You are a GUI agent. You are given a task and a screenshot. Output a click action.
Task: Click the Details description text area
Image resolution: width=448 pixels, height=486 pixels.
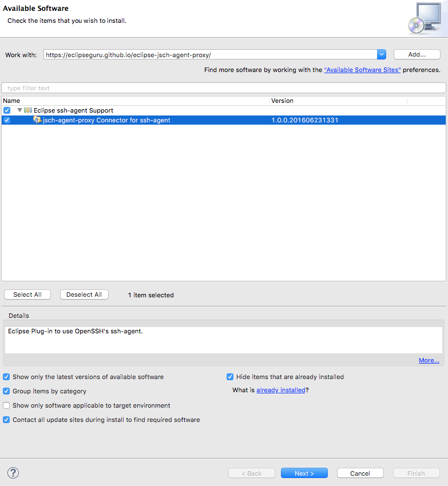click(224, 340)
